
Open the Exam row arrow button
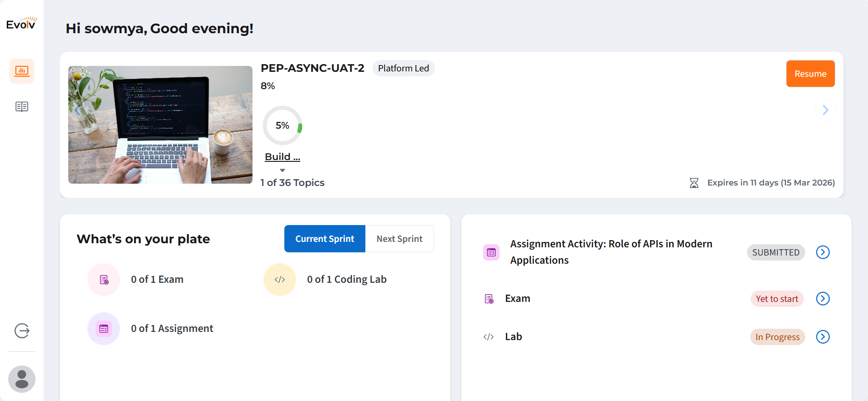click(823, 299)
